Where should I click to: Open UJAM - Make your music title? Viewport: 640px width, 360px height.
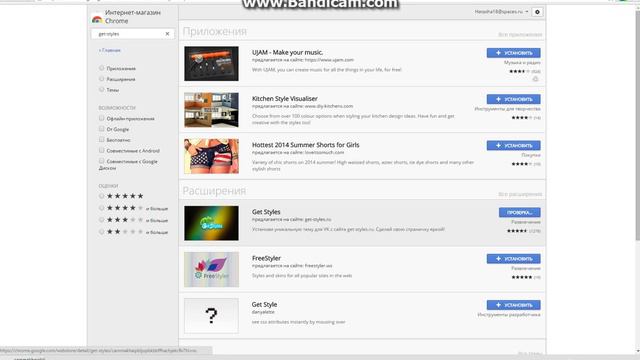click(x=287, y=52)
